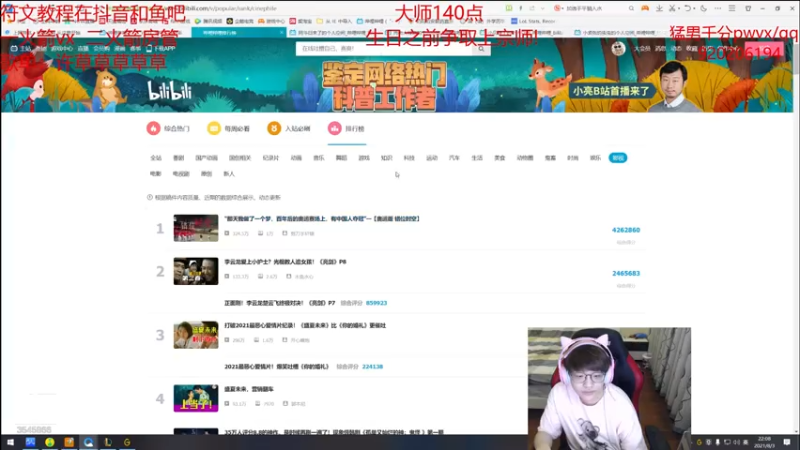Click the taskbar clock showing 22:08

click(764, 442)
